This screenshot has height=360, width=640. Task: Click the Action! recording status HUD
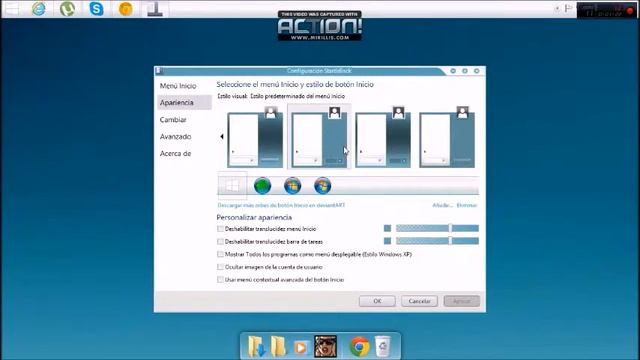[x=606, y=10]
